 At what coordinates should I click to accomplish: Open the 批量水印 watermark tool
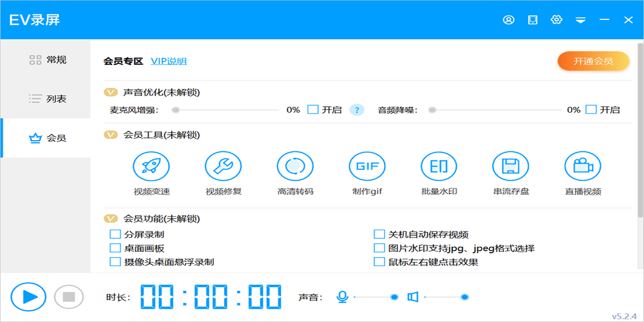pos(439,166)
